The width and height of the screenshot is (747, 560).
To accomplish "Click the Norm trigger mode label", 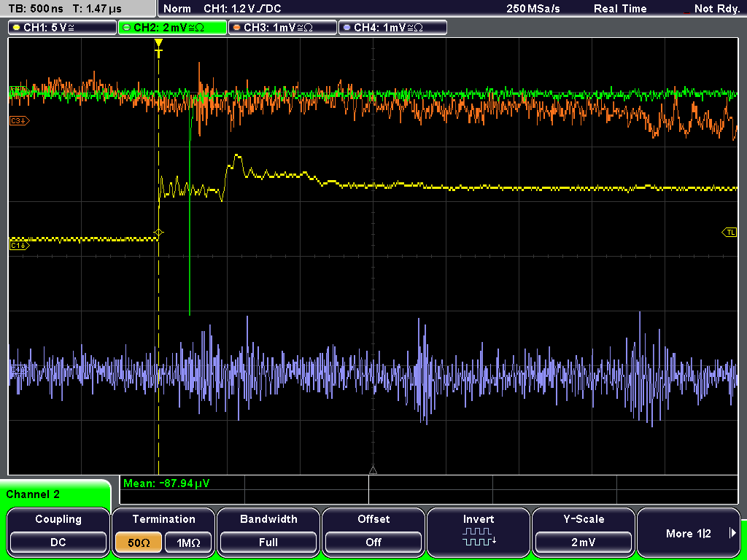I will pyautogui.click(x=177, y=9).
